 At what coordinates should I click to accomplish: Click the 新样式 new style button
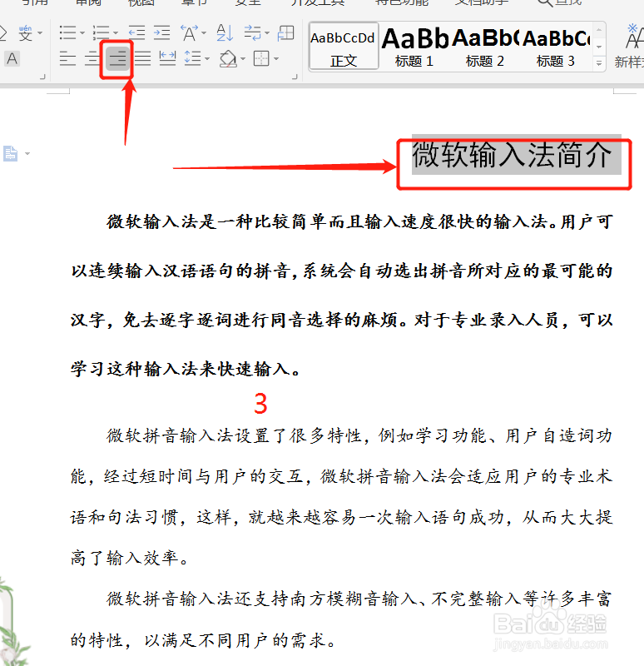[x=630, y=47]
